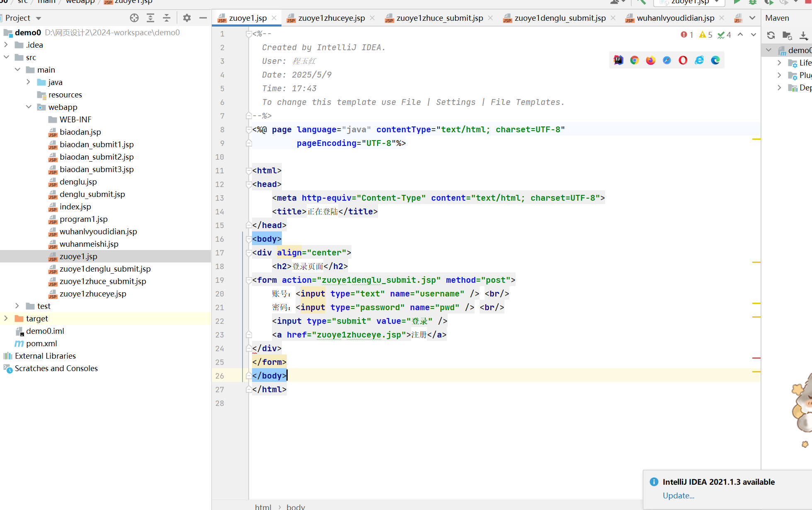Reload all Maven projects
812x510 pixels.
pos(771,35)
